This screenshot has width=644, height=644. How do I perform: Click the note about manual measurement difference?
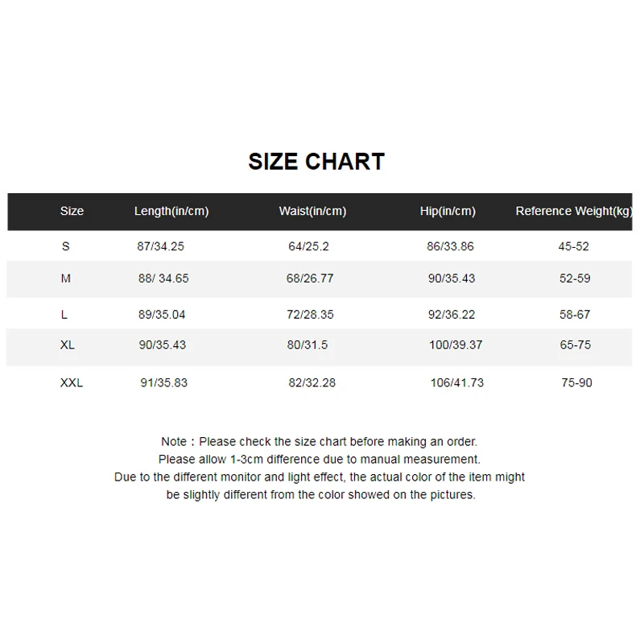tap(319, 459)
